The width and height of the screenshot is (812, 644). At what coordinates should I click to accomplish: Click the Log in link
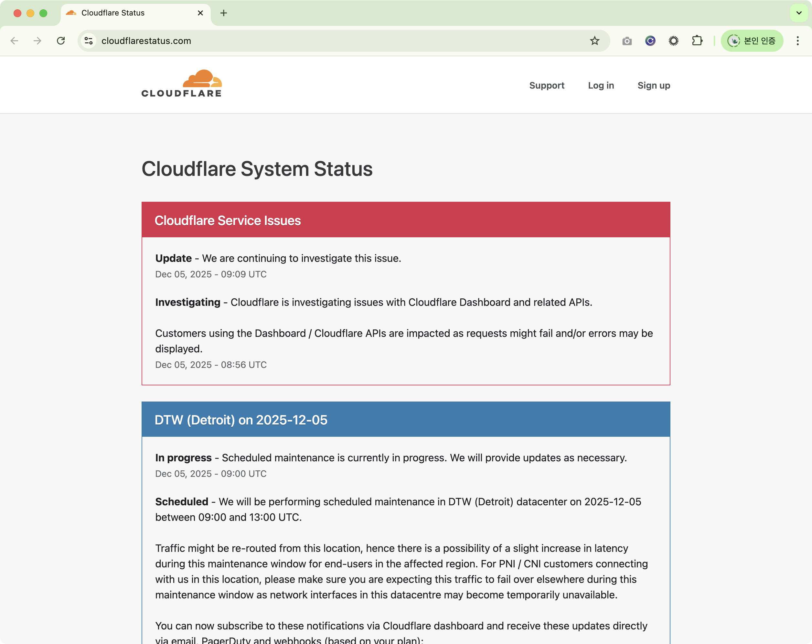[x=601, y=85]
